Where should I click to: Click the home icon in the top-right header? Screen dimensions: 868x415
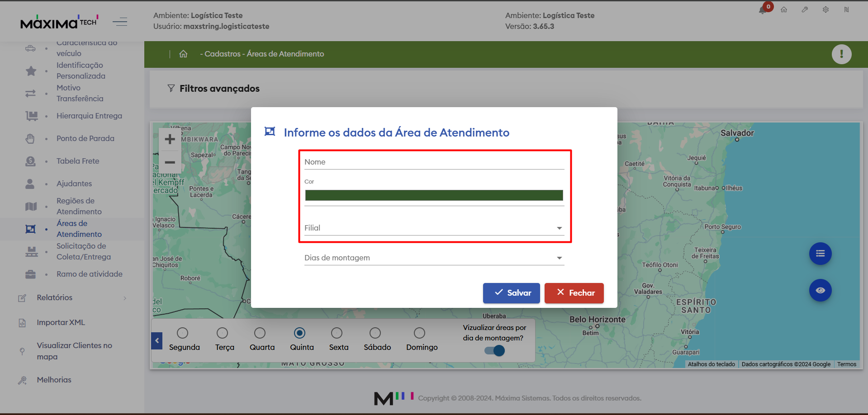[784, 9]
